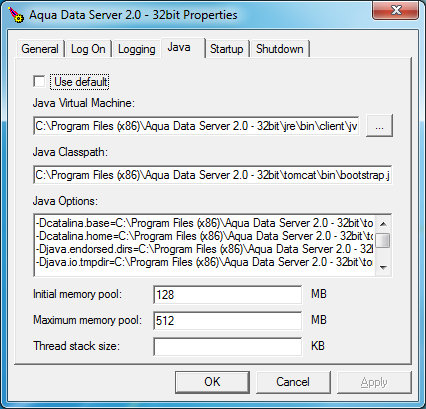The width and height of the screenshot is (426, 409).
Task: Click the Thread stack size field
Action: coord(228,347)
